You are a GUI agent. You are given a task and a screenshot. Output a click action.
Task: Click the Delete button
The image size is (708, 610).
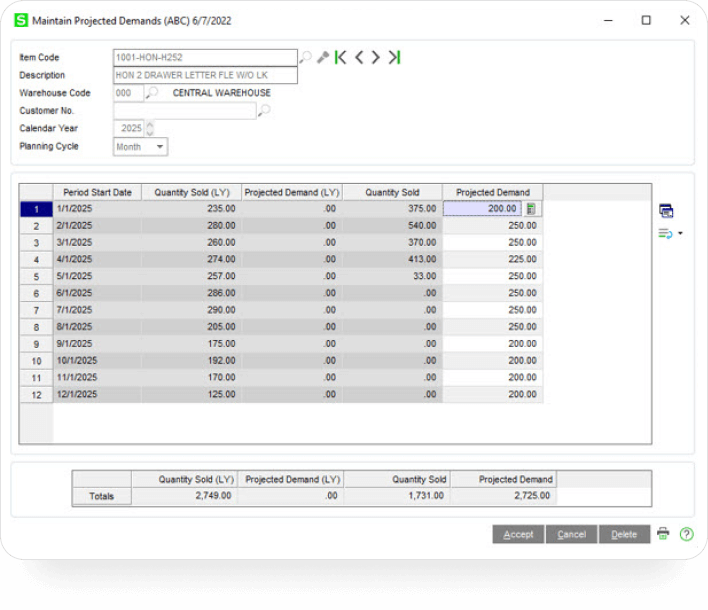pyautogui.click(x=624, y=534)
